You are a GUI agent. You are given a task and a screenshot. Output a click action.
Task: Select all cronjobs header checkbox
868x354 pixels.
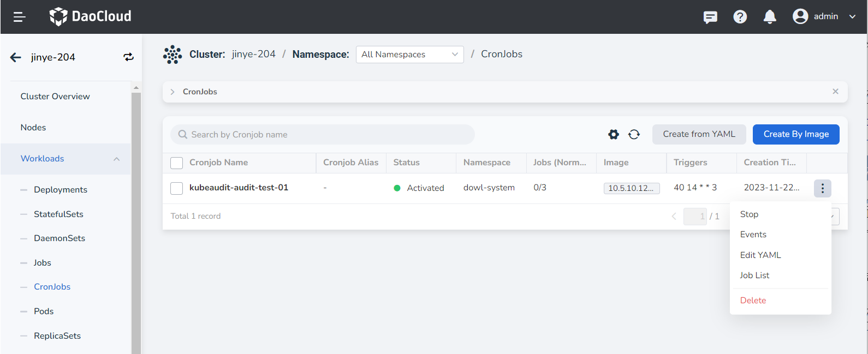[x=177, y=163]
